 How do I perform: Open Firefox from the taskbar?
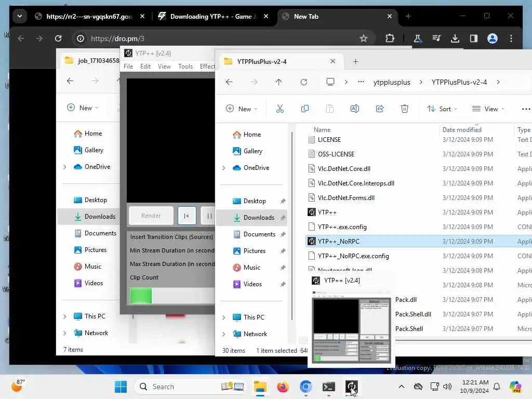click(282, 387)
